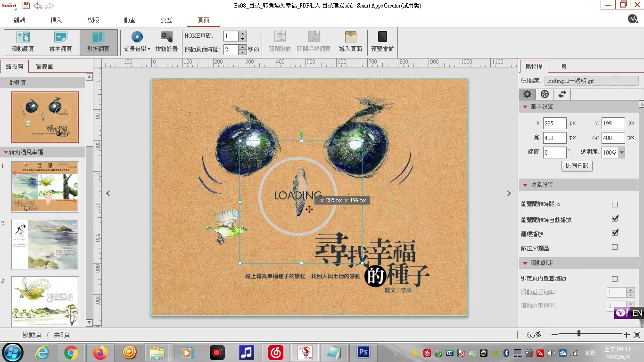Check the 修正gif類型 option

point(615,247)
